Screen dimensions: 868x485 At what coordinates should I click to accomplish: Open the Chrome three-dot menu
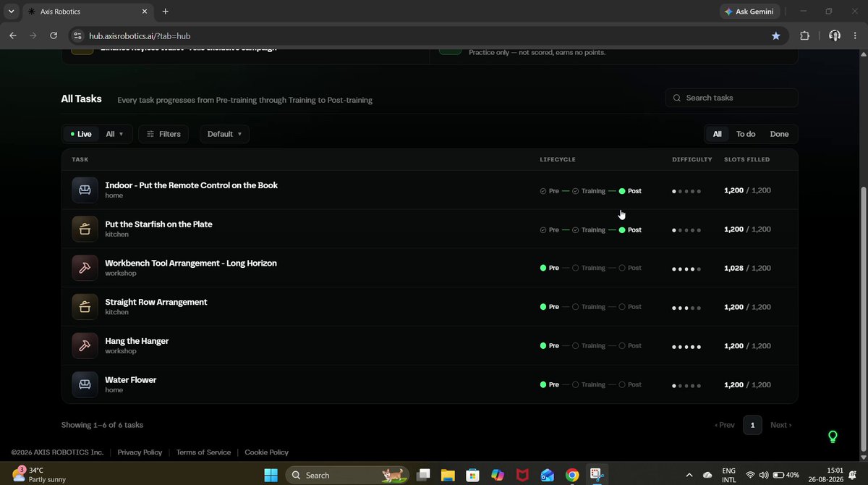coord(856,35)
